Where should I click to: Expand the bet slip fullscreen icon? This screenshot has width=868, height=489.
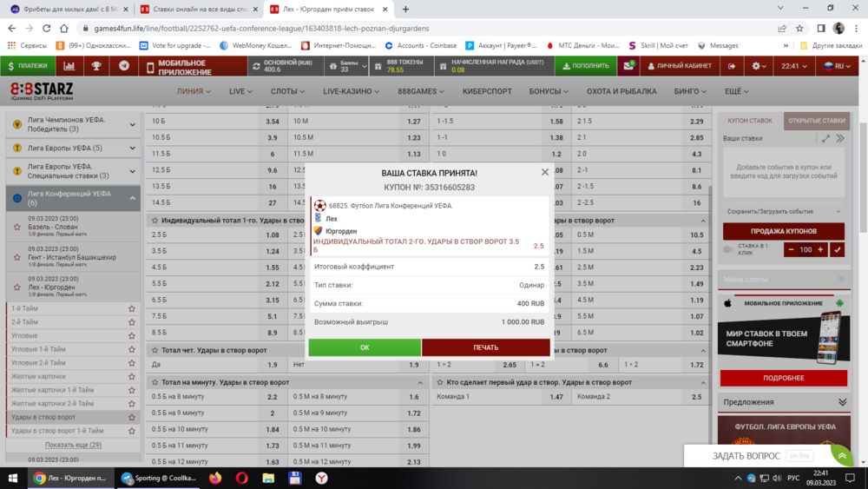(825, 138)
